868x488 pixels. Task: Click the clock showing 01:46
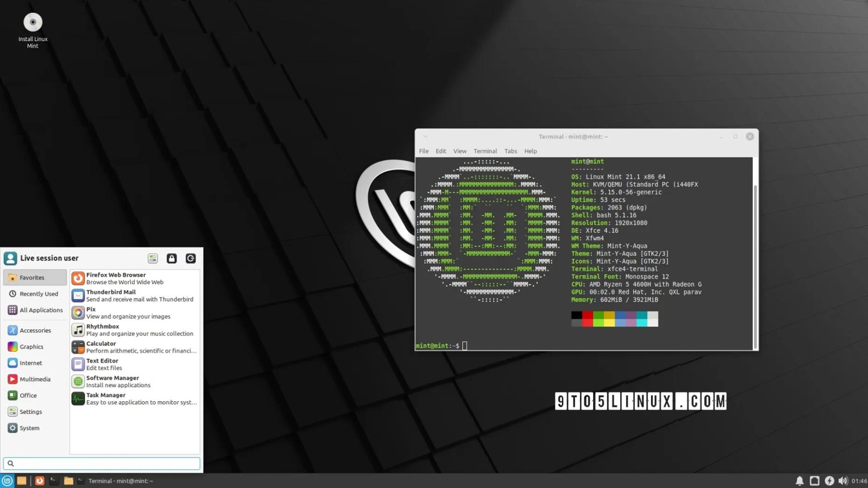pyautogui.click(x=859, y=481)
